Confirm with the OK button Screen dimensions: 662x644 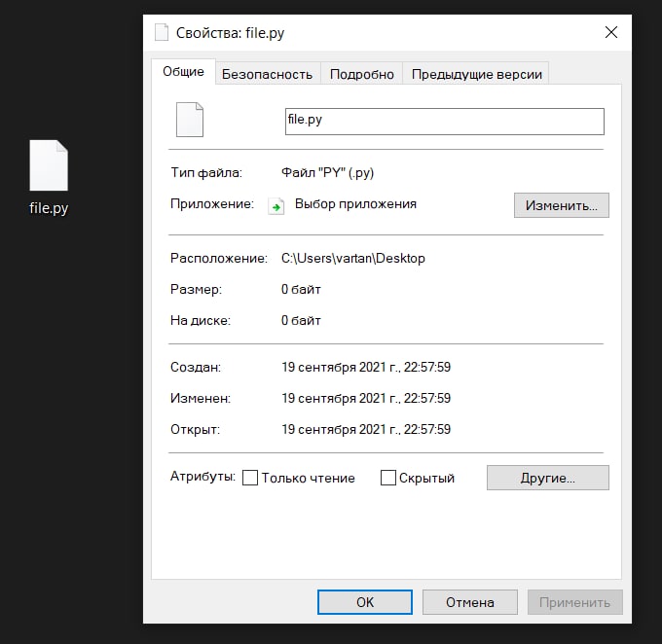[365, 602]
